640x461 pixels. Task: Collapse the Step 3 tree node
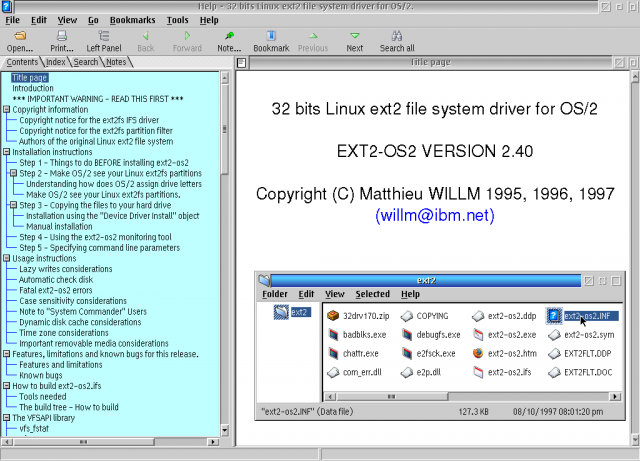[13, 205]
